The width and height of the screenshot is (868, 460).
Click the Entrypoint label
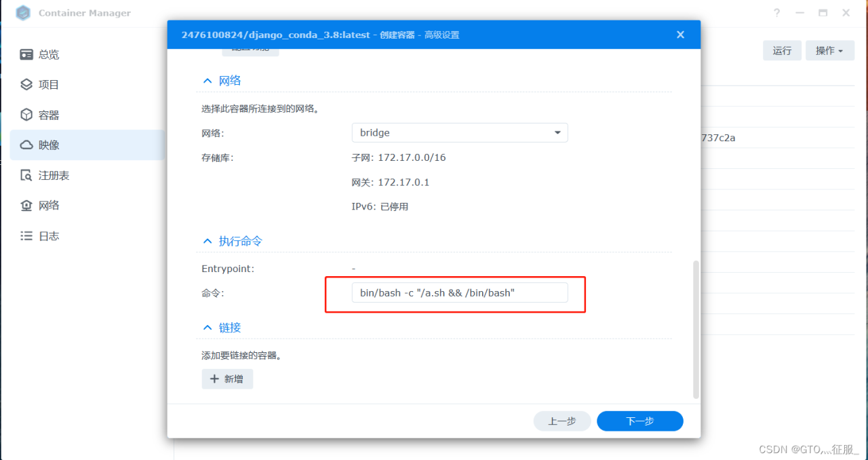228,269
